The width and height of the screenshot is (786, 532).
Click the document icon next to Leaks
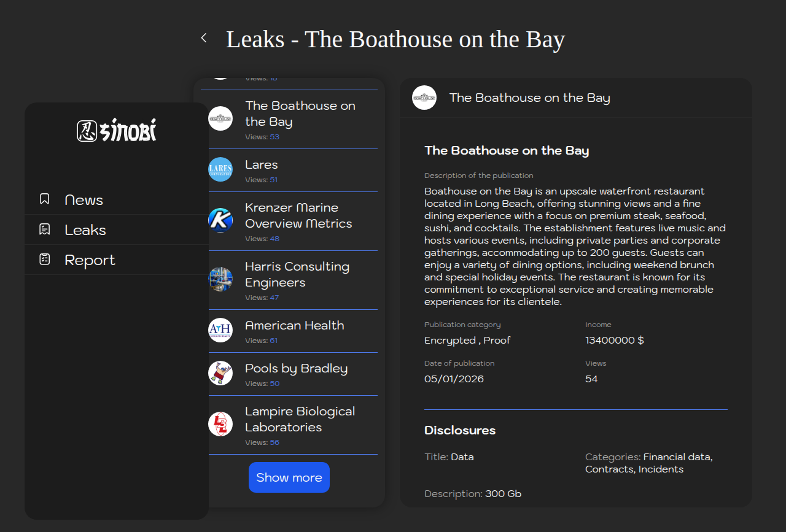click(x=44, y=229)
